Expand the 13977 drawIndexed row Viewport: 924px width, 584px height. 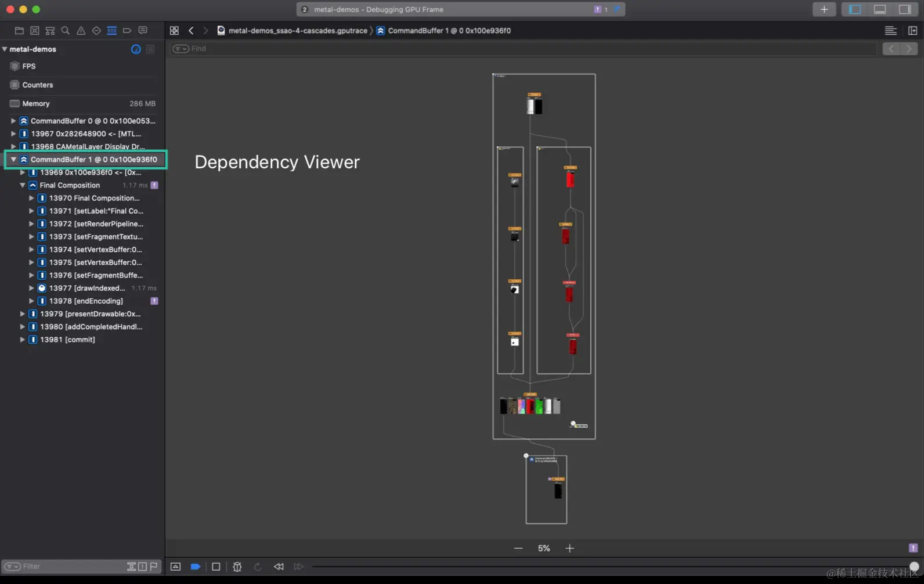point(31,288)
